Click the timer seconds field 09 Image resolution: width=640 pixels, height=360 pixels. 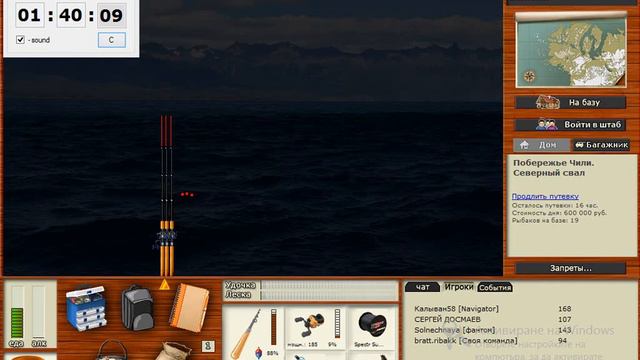[x=111, y=15]
